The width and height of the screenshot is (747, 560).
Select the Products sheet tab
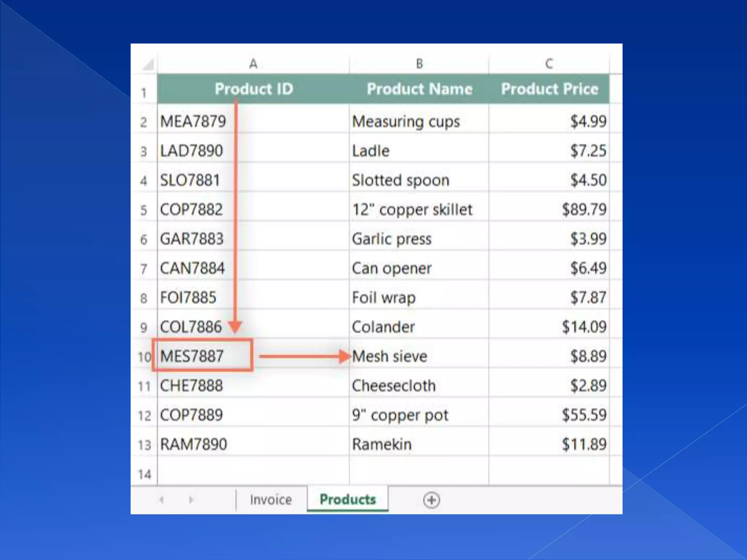[x=348, y=499]
